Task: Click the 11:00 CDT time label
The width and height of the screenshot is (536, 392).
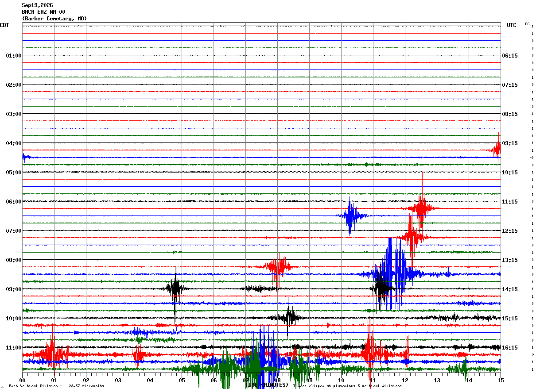Action: [13, 348]
